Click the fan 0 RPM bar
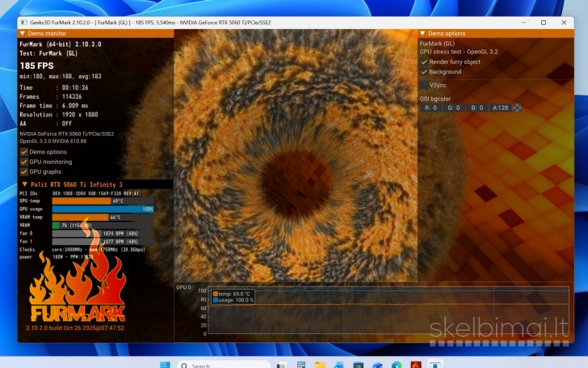Image resolution: width=588 pixels, height=368 pixels. (x=103, y=233)
